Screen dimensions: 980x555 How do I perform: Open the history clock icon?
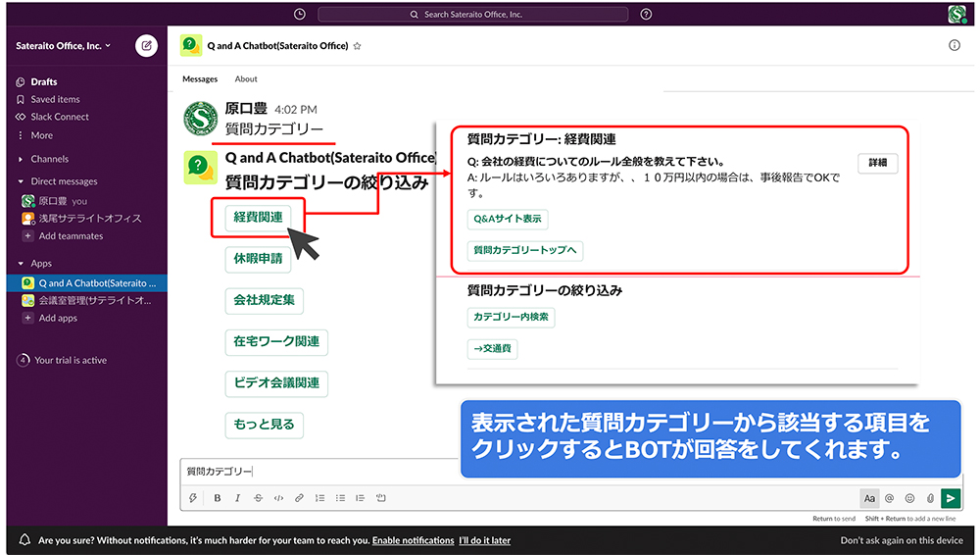pos(299,14)
